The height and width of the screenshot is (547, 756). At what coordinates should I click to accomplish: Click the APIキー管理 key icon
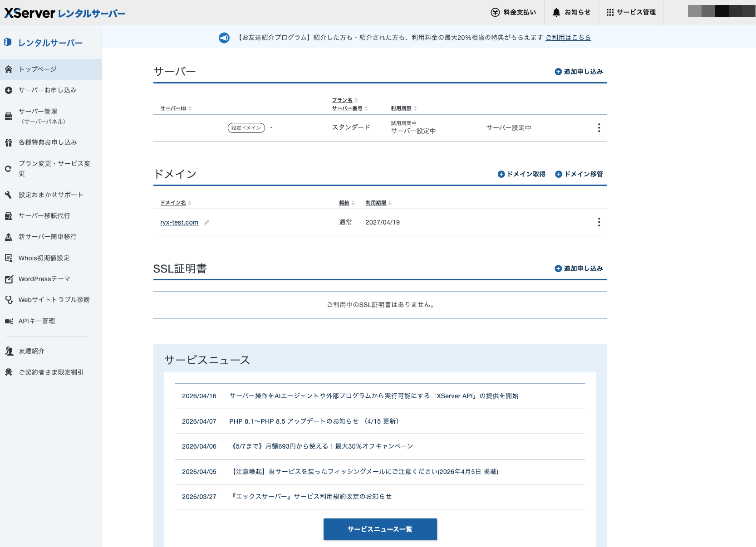tap(9, 321)
